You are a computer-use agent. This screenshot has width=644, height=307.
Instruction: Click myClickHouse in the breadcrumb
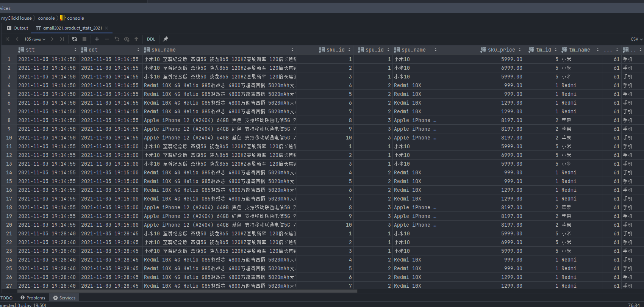pyautogui.click(x=16, y=18)
